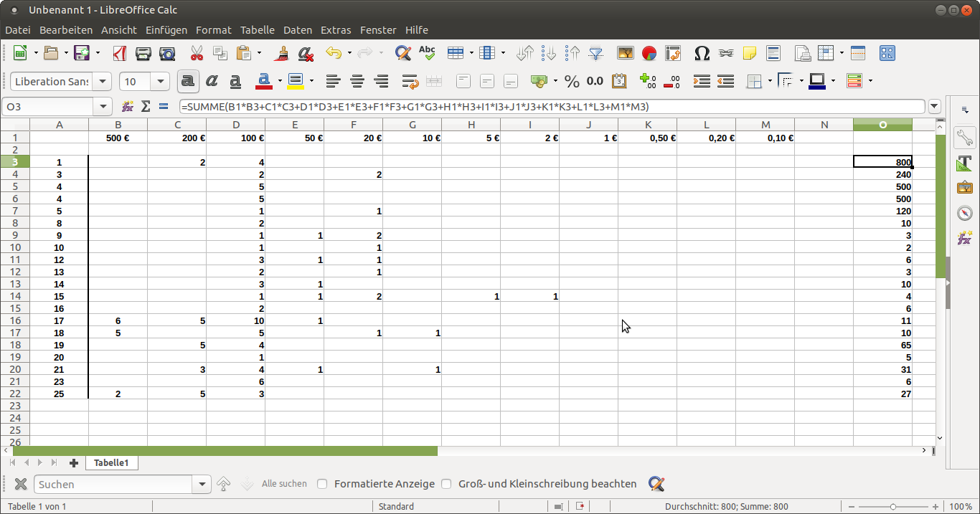Insert a comment with the sticky note icon

[750, 53]
